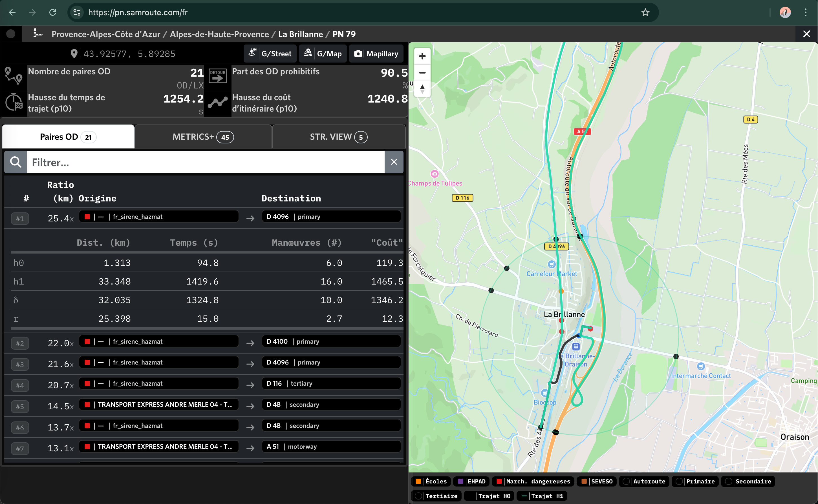Toggle Trajet H1 legend layer
The height and width of the screenshot is (504, 818).
[x=542, y=496]
